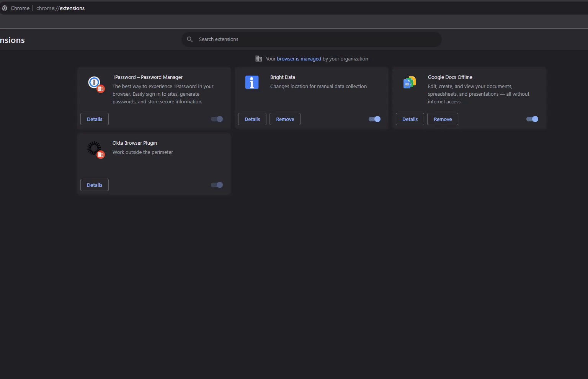Click the Google Docs Offline icon
This screenshot has height=379, width=588.
[x=409, y=82]
